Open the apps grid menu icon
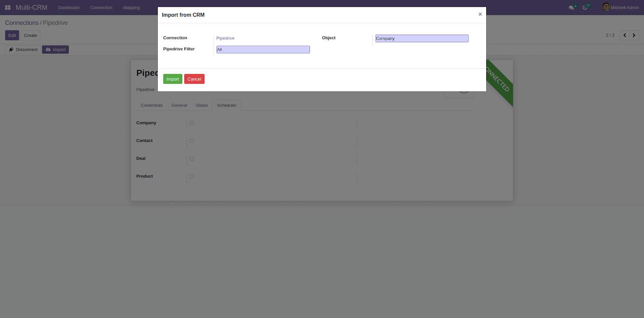Viewport: 644px width, 318px height. 8,8
